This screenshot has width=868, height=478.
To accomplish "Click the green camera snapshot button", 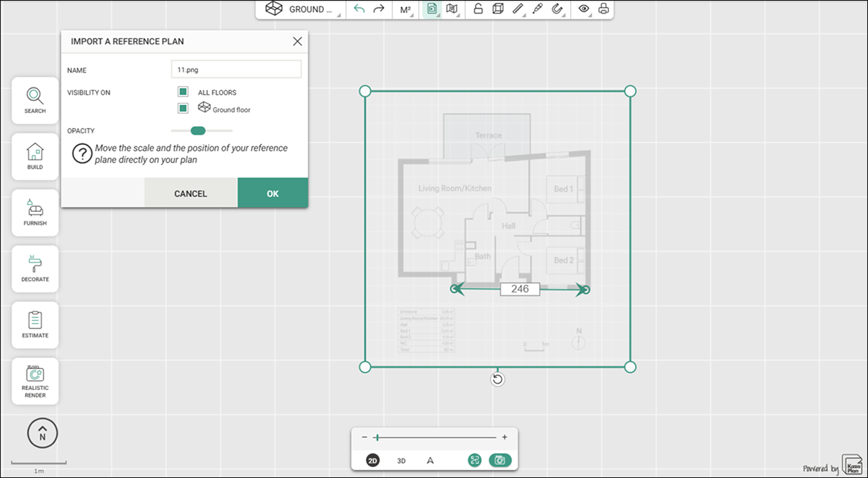I will (500, 460).
